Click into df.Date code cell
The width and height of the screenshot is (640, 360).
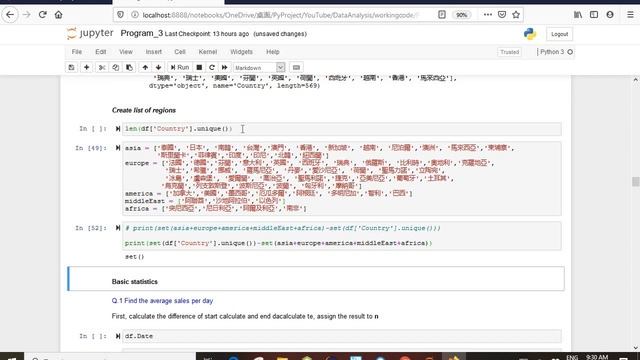tap(342, 336)
